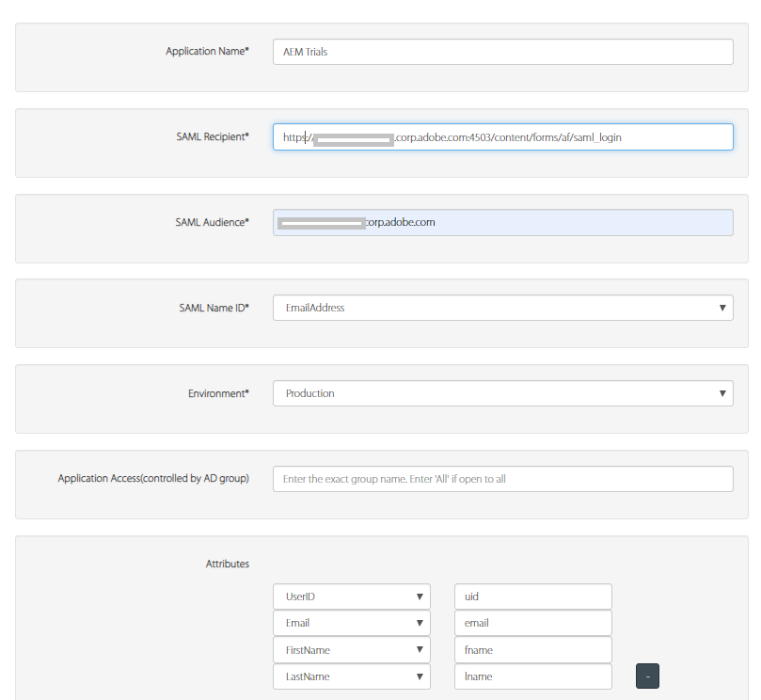Click inside the SAML Recipient URL field
This screenshot has width=761, height=700.
pyautogui.click(x=502, y=136)
